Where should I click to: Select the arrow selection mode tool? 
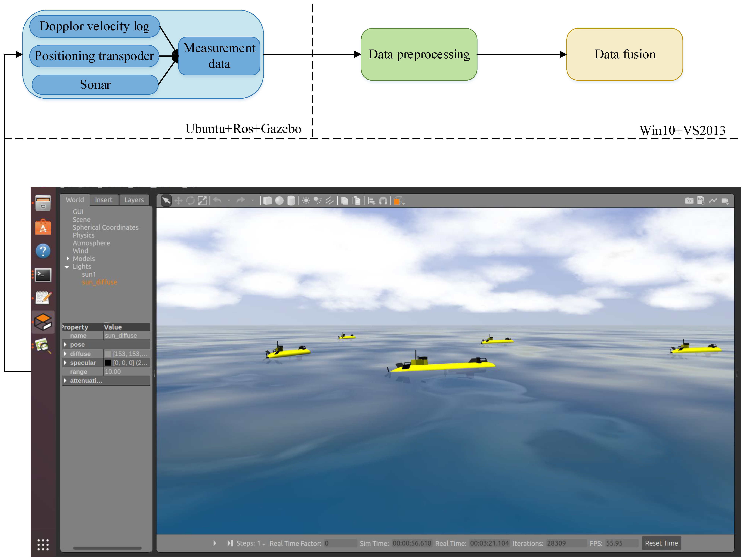click(166, 201)
